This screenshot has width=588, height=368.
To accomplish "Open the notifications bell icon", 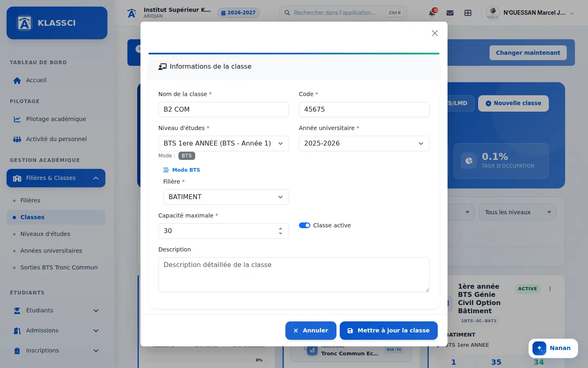I will point(432,13).
